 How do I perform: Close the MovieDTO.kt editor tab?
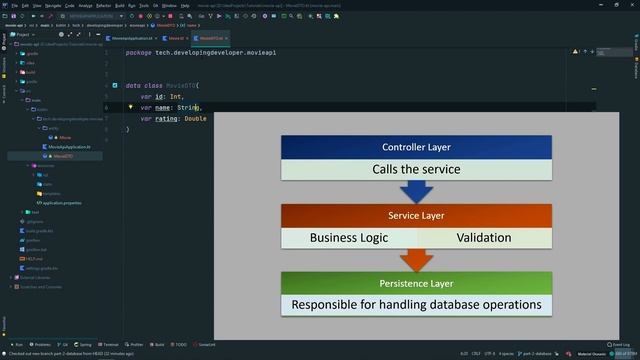227,38
